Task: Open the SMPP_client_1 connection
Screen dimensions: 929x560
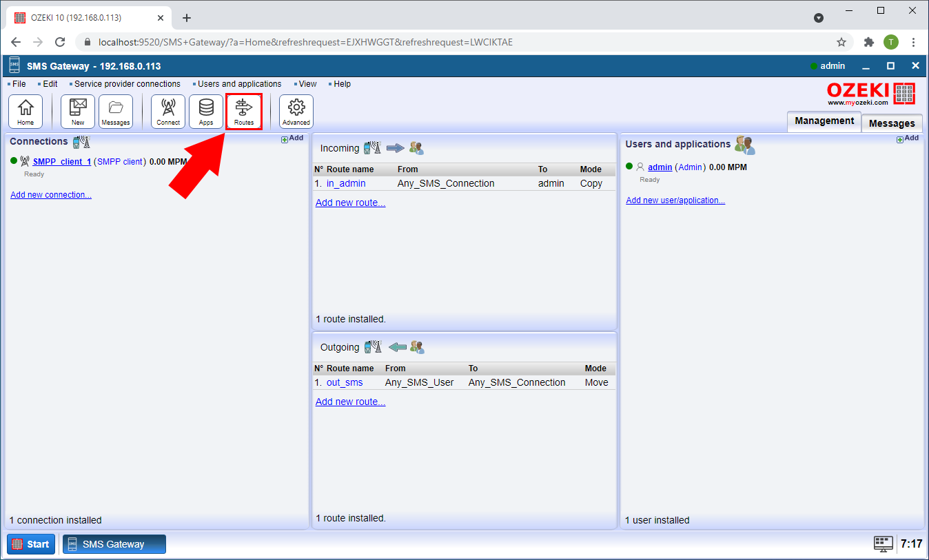Action: [x=61, y=161]
